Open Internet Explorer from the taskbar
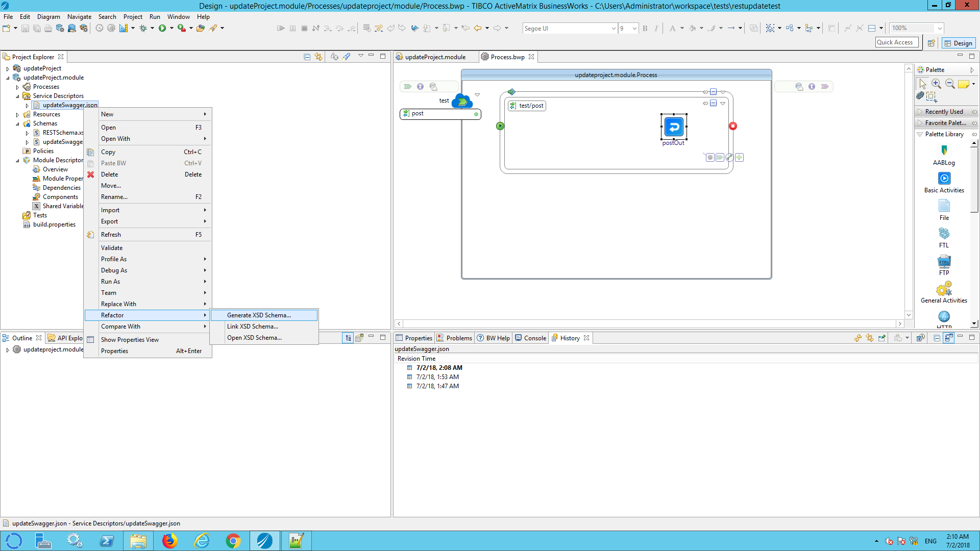980x551 pixels. (202, 541)
